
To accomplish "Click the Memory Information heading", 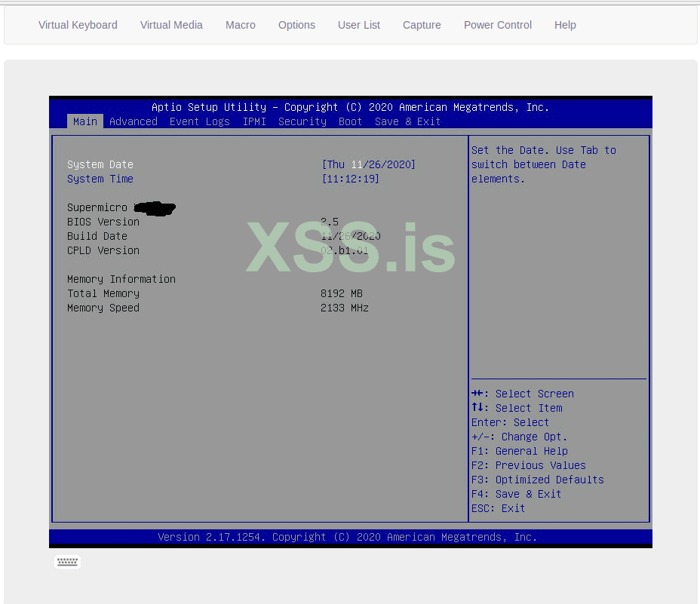I will coord(121,279).
